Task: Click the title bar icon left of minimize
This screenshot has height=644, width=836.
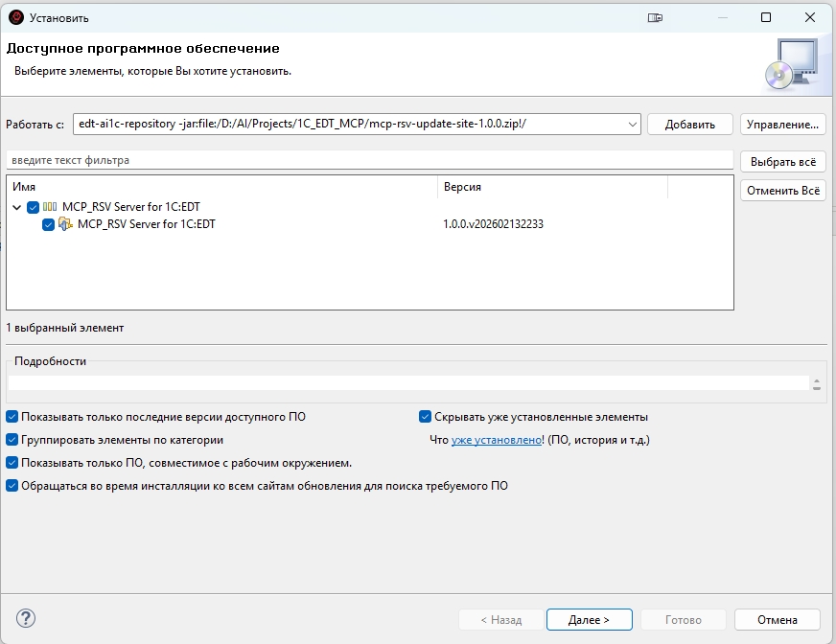Action: (656, 17)
